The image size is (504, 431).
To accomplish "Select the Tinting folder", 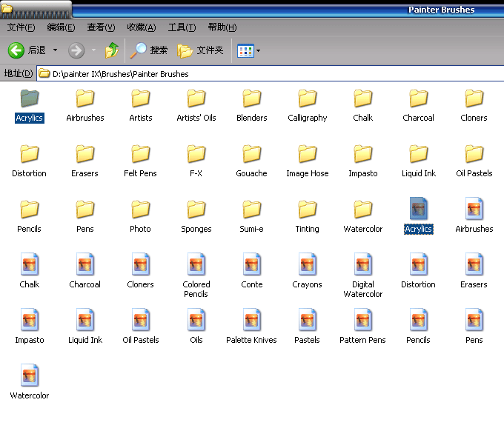I will click(x=308, y=217).
